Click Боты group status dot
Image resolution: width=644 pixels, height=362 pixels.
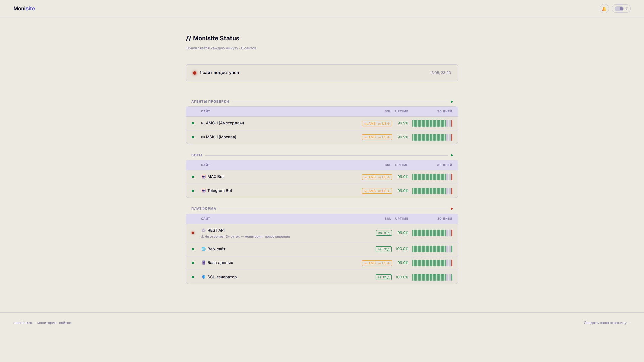click(452, 155)
